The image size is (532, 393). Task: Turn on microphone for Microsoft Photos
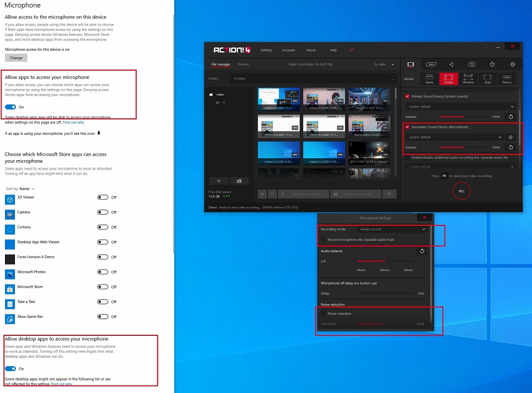coord(103,272)
